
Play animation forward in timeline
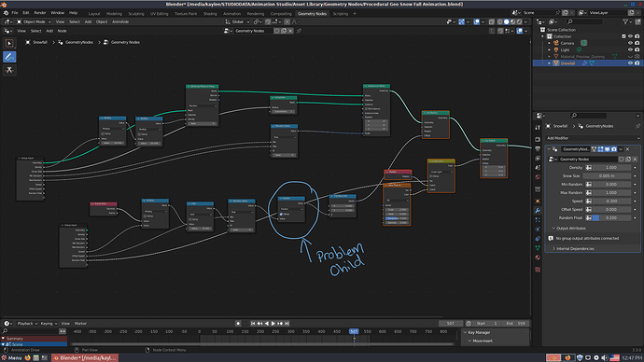[273, 324]
